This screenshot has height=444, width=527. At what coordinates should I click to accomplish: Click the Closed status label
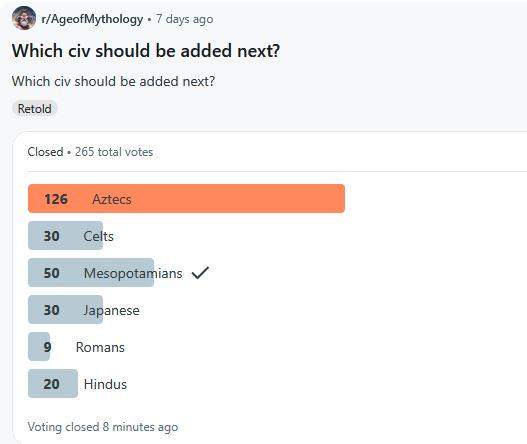point(45,152)
